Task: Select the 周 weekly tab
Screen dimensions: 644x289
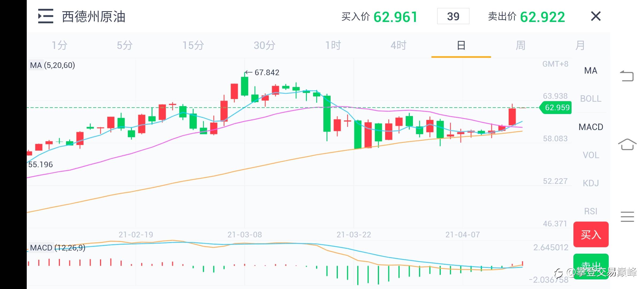Action: [520, 45]
